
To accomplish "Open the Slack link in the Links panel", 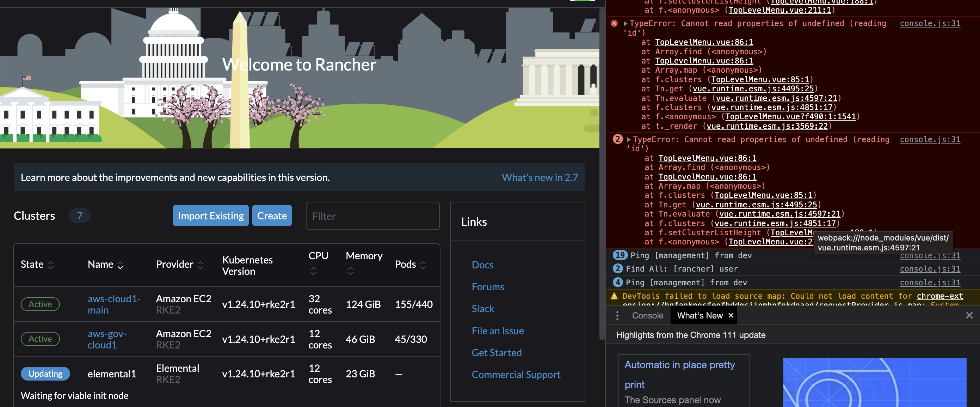I will (x=483, y=308).
